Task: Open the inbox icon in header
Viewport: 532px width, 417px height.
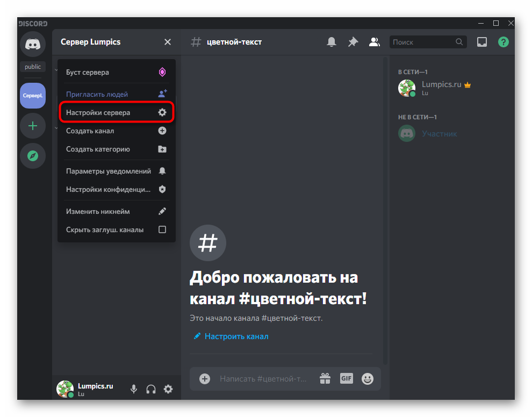Action: pyautogui.click(x=482, y=42)
